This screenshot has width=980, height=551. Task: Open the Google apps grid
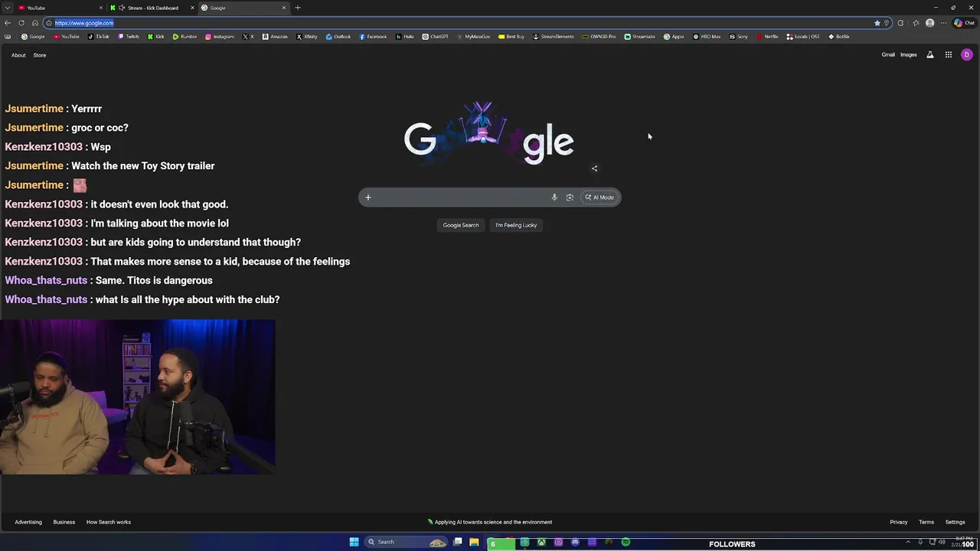(949, 55)
